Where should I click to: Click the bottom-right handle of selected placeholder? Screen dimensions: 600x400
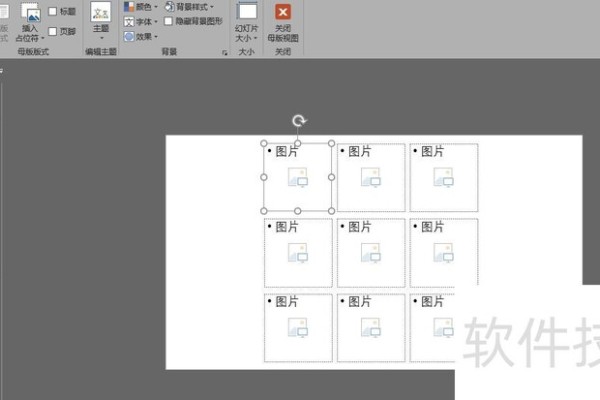331,211
